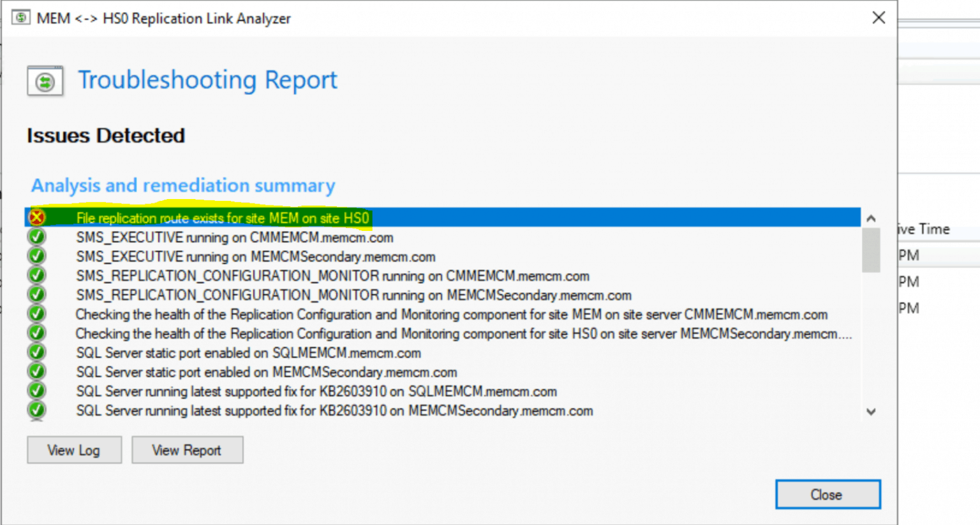Select health check entry for site HS0
Screen dimensions: 980x525
(463, 334)
